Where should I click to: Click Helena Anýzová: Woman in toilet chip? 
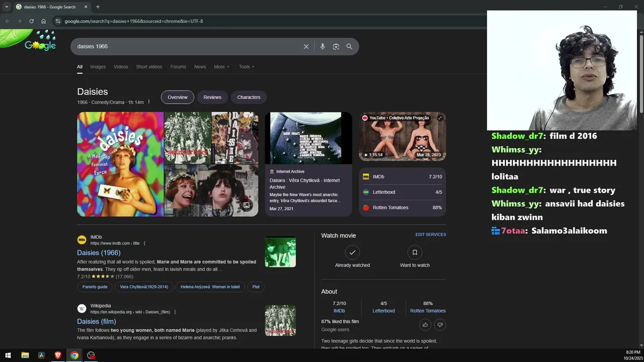point(210,287)
